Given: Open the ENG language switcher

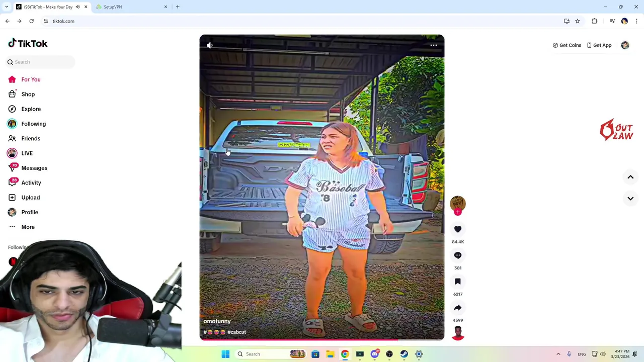Looking at the screenshot, I should 582,354.
